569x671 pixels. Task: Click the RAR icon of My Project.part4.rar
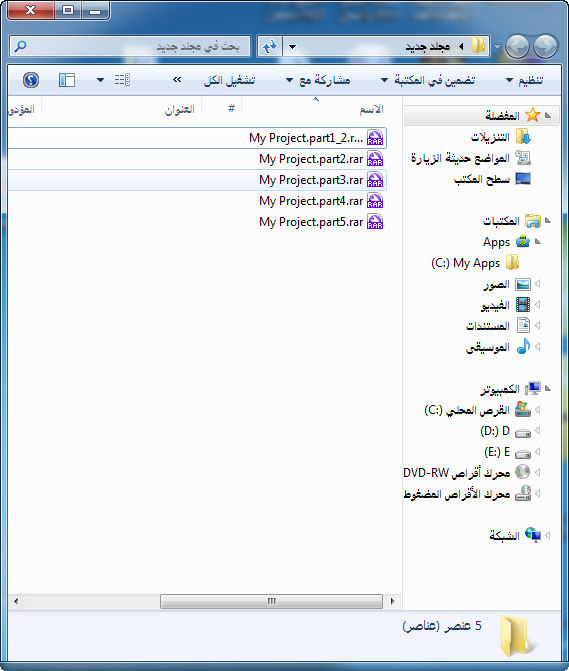[375, 201]
